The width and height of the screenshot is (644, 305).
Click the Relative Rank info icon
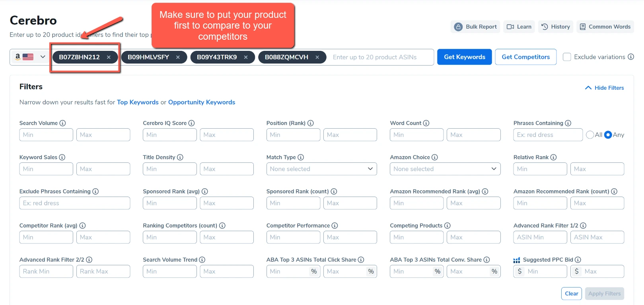(553, 157)
